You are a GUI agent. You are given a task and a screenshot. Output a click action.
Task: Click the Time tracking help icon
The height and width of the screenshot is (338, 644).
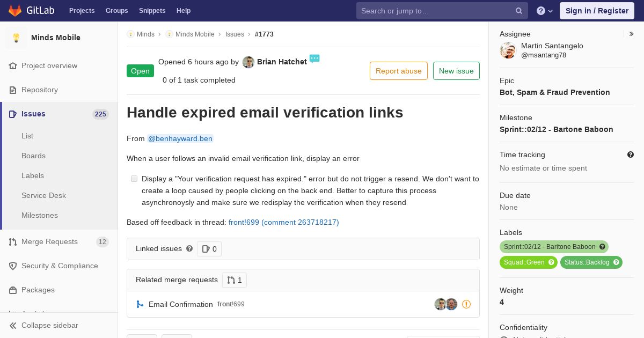[631, 155]
